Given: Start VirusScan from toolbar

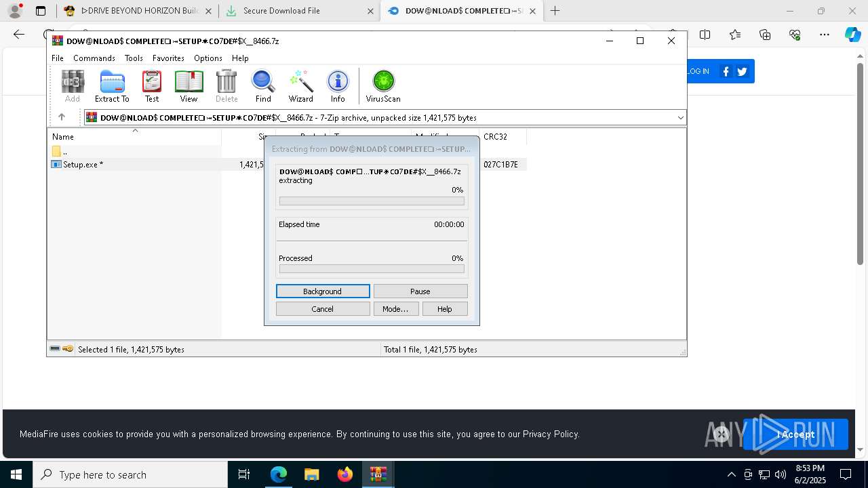Looking at the screenshot, I should pyautogui.click(x=383, y=86).
